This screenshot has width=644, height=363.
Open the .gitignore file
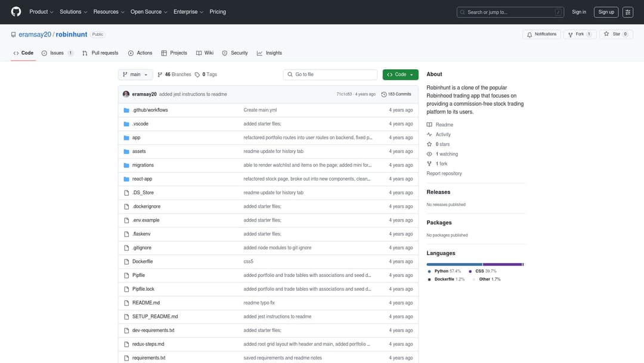[x=142, y=248]
